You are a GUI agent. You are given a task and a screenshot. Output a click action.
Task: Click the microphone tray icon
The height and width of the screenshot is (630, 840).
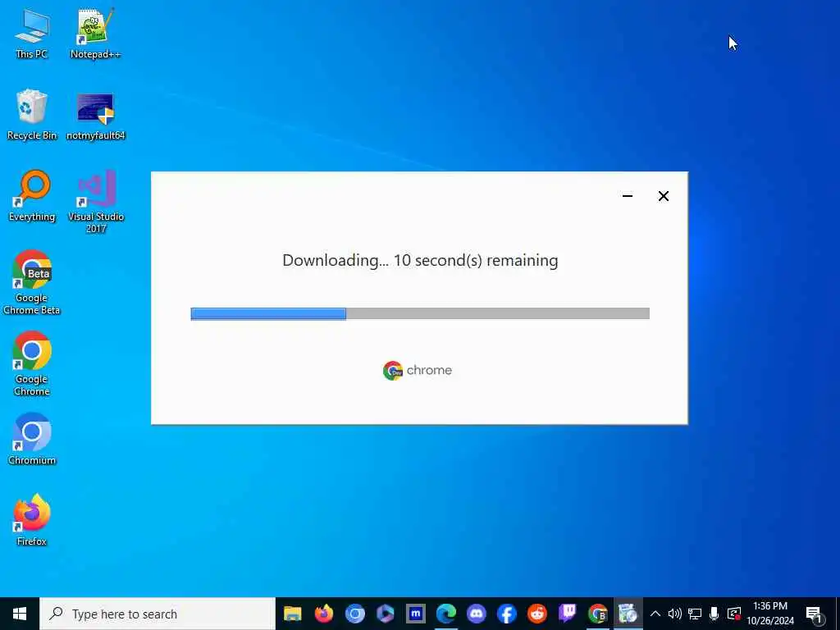tap(714, 614)
